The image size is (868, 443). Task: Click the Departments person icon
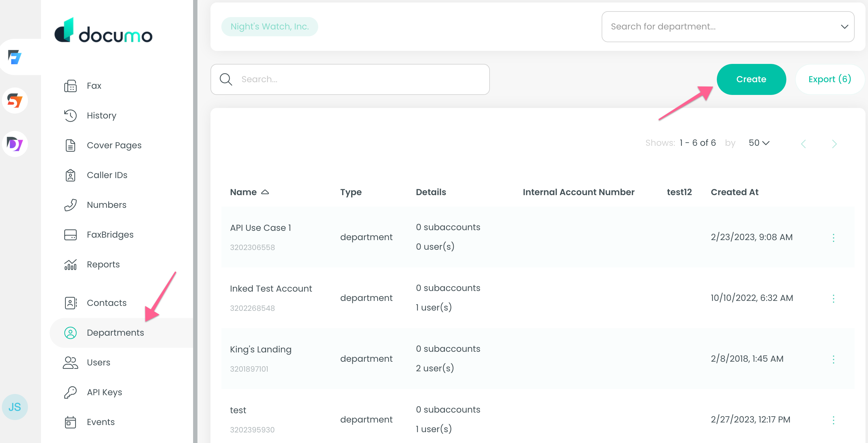point(70,333)
